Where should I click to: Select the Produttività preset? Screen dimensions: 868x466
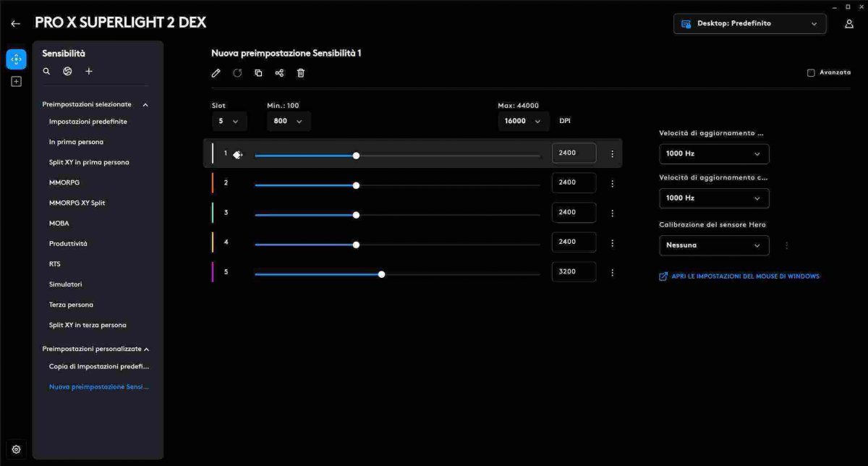68,244
